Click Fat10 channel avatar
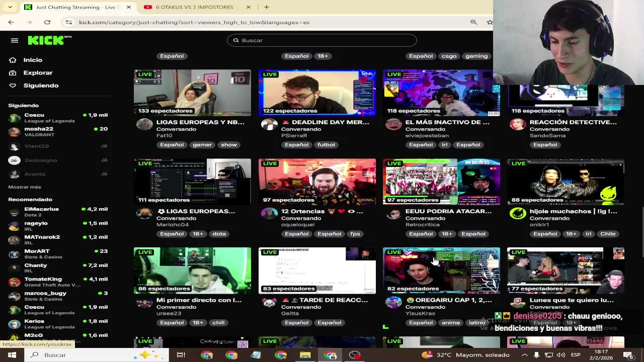The height and width of the screenshot is (362, 644). [144, 125]
